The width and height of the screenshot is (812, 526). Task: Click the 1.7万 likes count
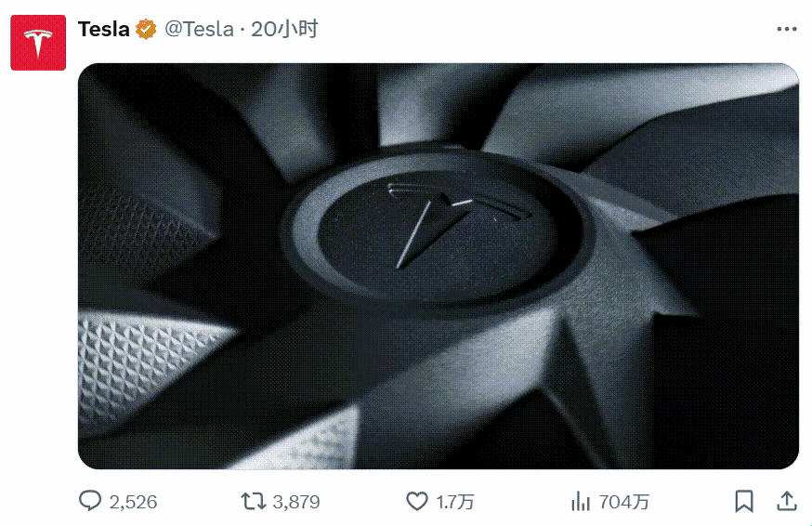pos(454,502)
